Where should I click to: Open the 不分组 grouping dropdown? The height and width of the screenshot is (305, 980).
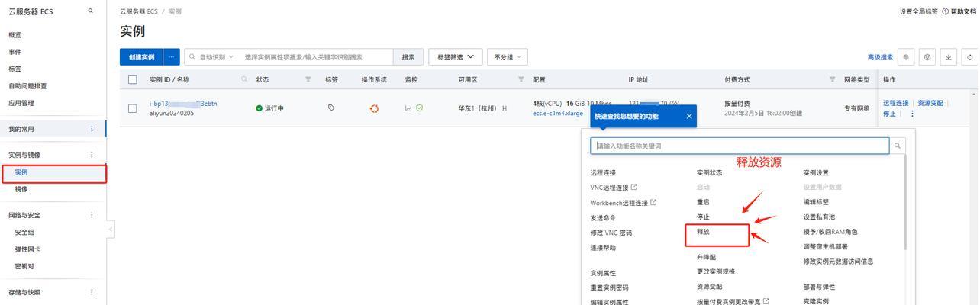click(x=508, y=57)
